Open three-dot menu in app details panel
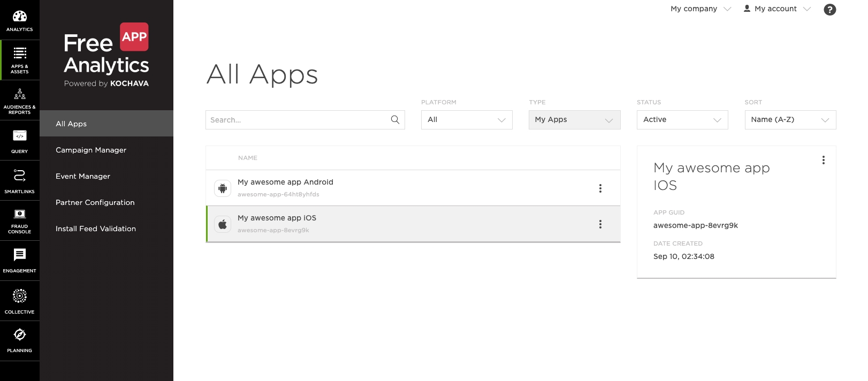The height and width of the screenshot is (381, 868). coord(824,160)
